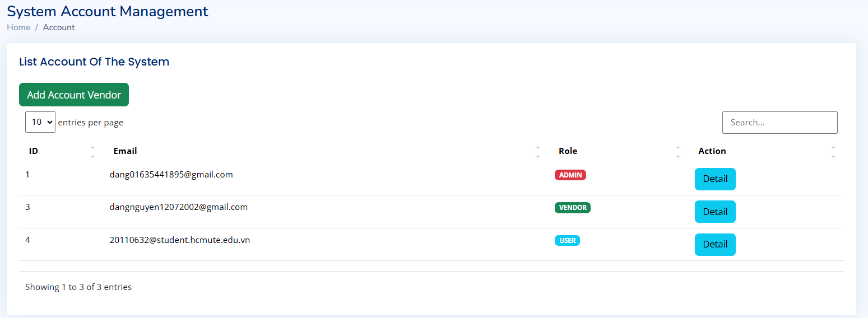Open Detail for dangnguyen12072002@gmail.com

click(x=715, y=212)
